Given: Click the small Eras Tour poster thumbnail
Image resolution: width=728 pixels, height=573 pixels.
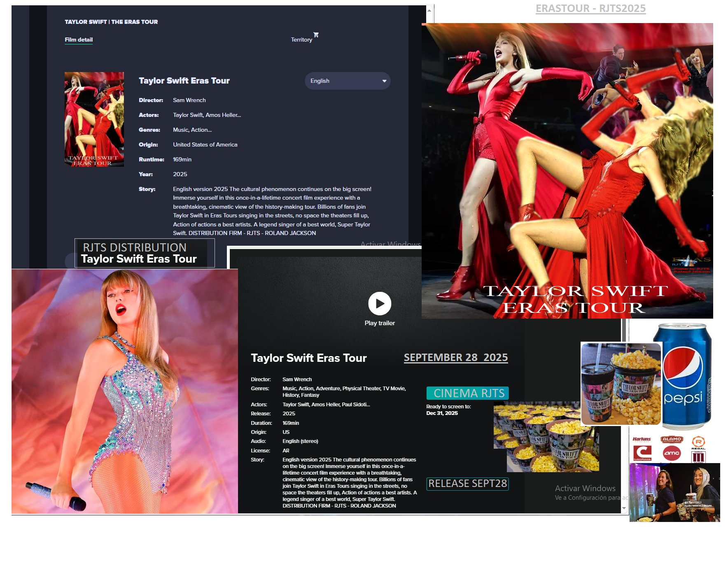Looking at the screenshot, I should (x=94, y=119).
